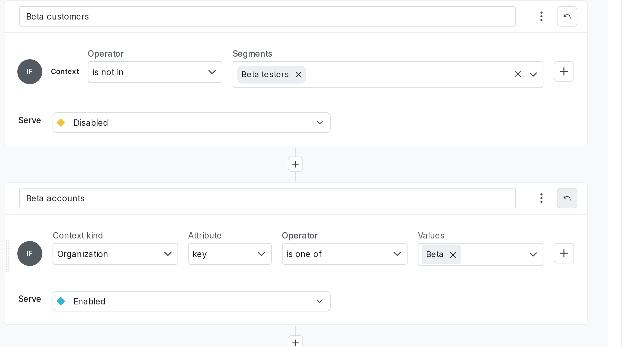644x347 pixels.
Task: Open the Serve Enabled variation dropdown
Action: (x=191, y=301)
